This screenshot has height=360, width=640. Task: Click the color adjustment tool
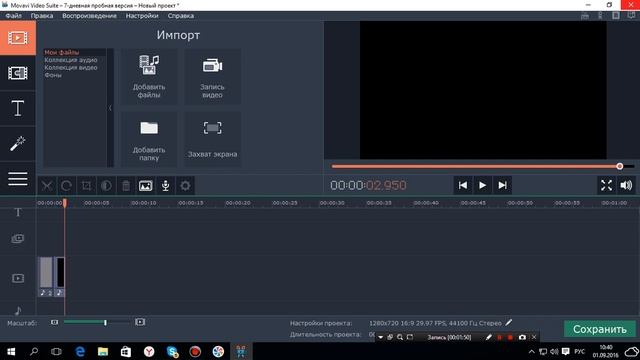[106, 186]
